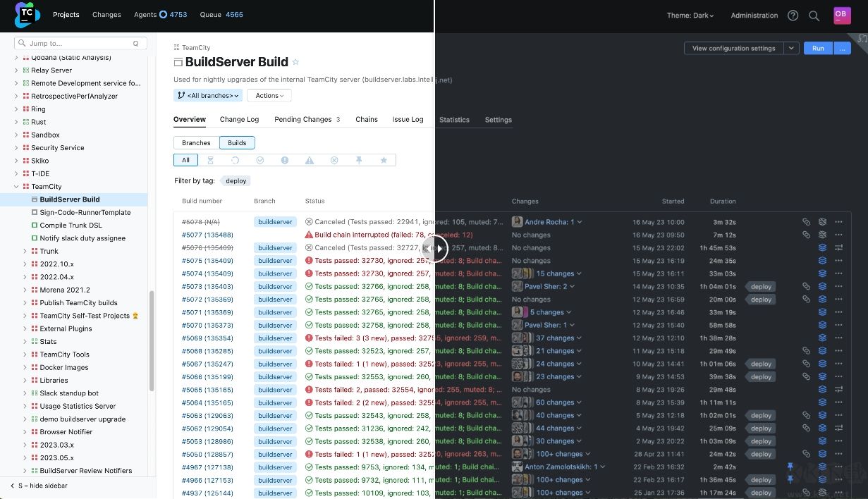Open the artifacts icon for build #5075
Image resolution: width=868 pixels, height=499 pixels.
822,261
